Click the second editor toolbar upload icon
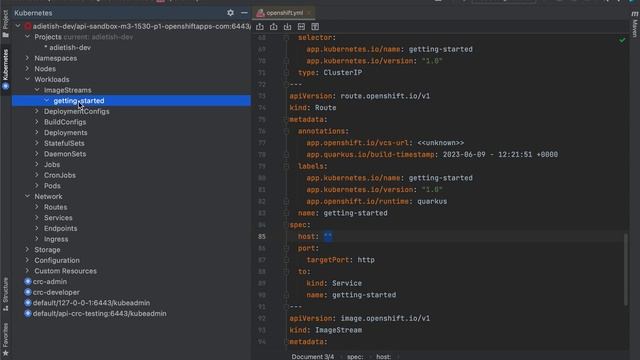 pos(273,27)
